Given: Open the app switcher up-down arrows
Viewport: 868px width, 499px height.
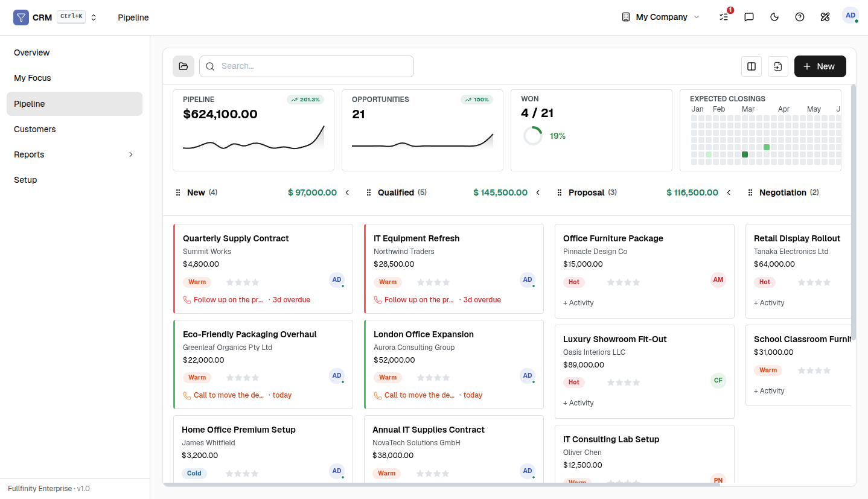Looking at the screenshot, I should tap(94, 17).
